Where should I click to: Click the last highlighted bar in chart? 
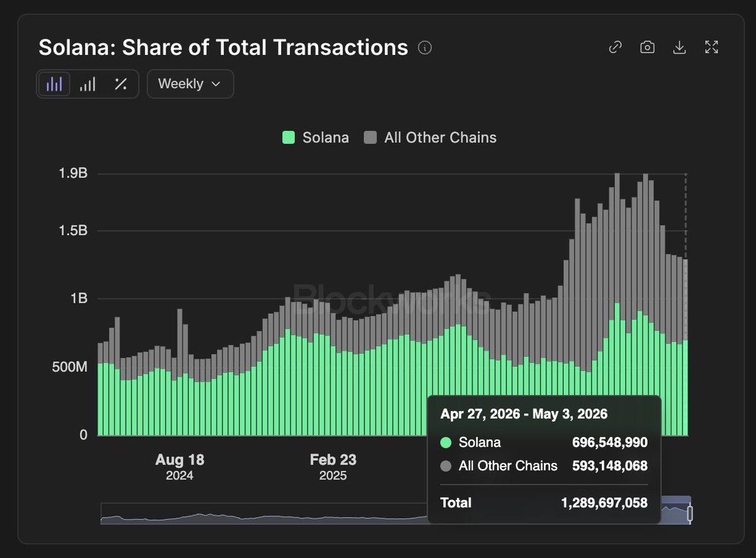coord(685,347)
